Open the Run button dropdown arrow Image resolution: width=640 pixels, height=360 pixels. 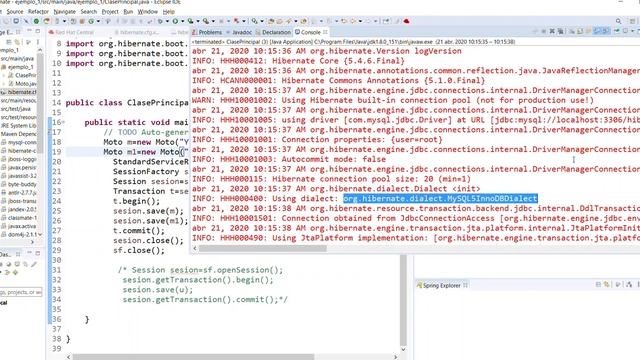182,21
